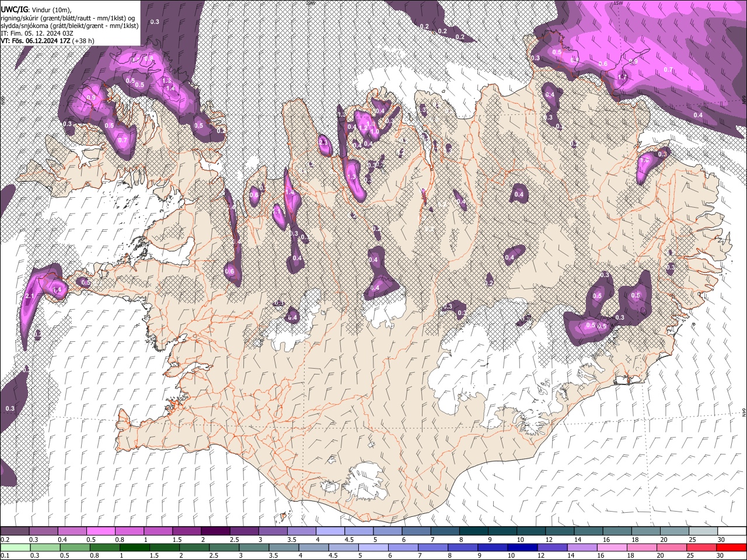
Task: Pick the bright red 30 rain legend swatch
Action: click(x=730, y=547)
